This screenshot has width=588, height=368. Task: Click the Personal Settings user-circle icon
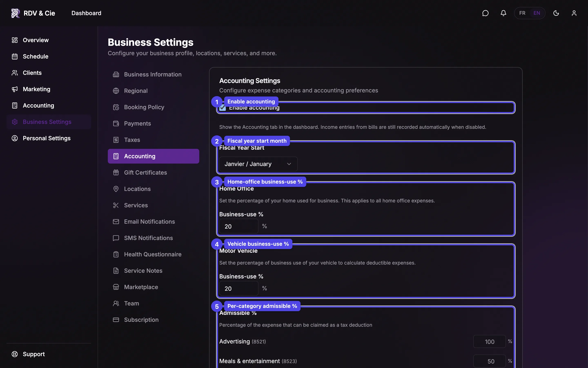point(14,138)
